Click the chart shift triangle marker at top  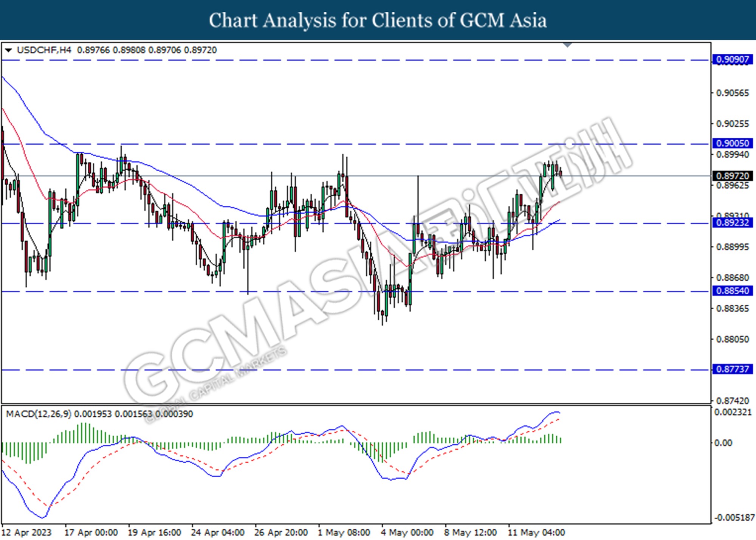point(567,45)
